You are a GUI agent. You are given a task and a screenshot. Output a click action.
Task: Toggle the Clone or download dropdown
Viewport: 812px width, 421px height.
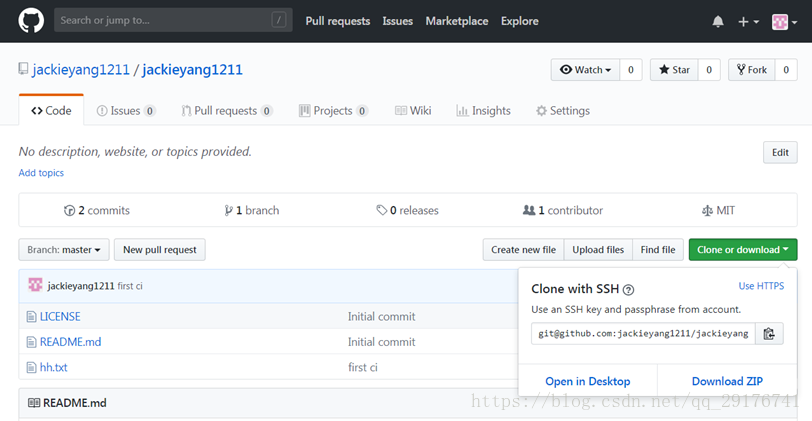(743, 250)
